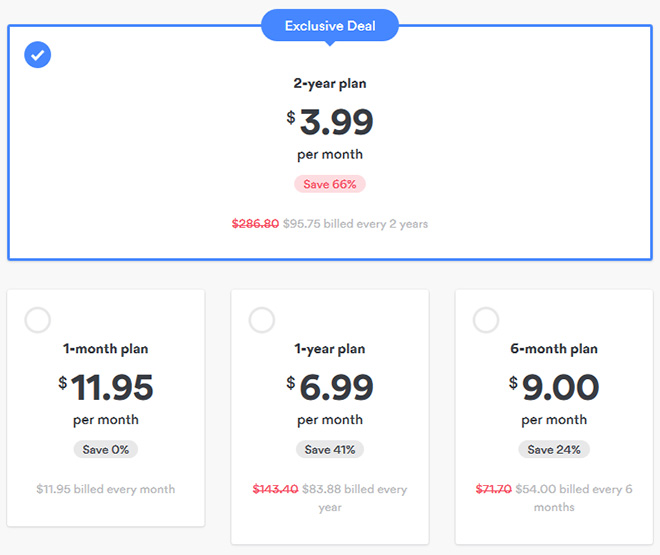The image size is (660, 555).
Task: Click the Save 66% badge
Action: click(330, 184)
